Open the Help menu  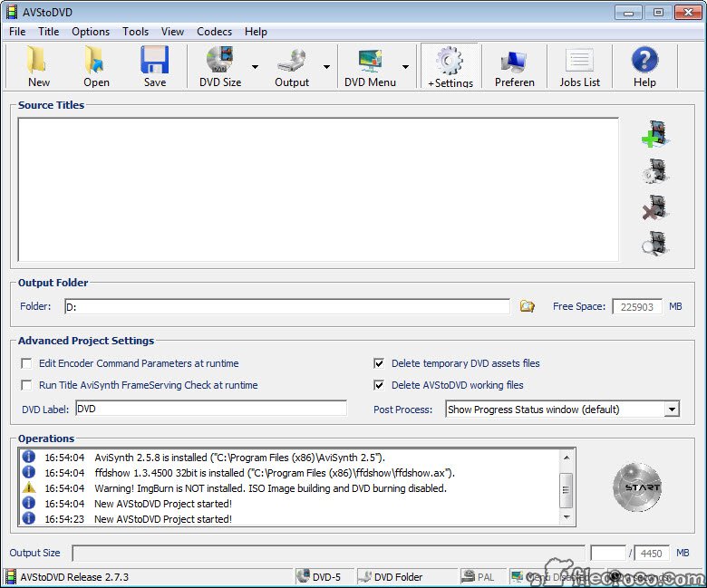point(256,32)
